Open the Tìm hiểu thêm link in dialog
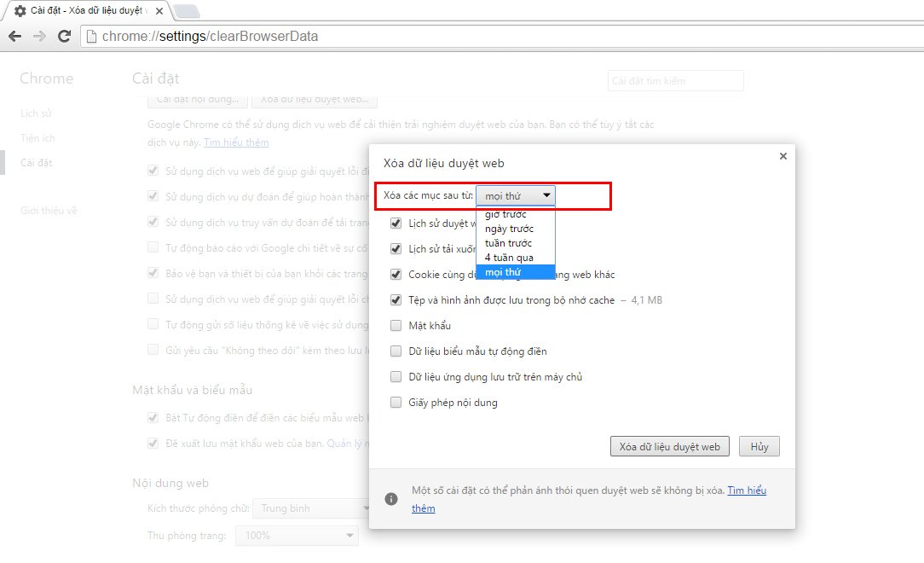924x563 pixels. tap(747, 491)
